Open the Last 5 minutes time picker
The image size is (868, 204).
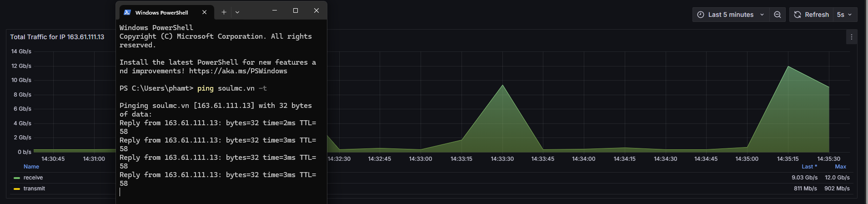coord(730,15)
